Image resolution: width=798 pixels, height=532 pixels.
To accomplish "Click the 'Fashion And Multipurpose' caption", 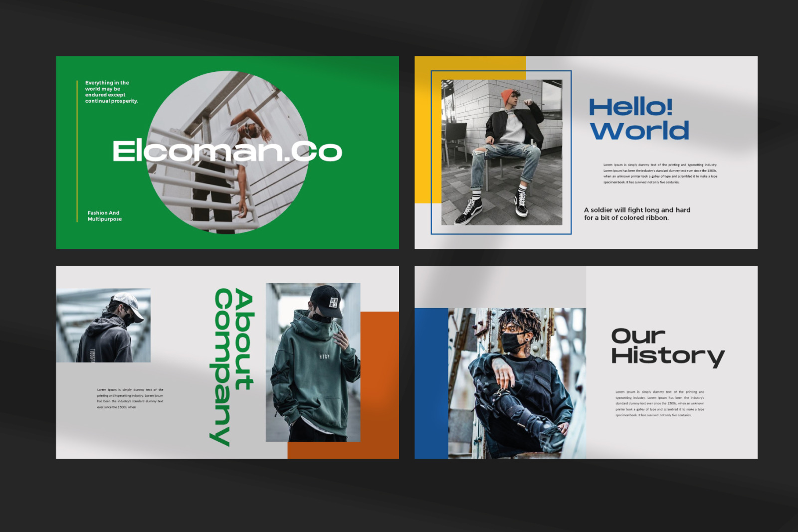I will (x=104, y=216).
